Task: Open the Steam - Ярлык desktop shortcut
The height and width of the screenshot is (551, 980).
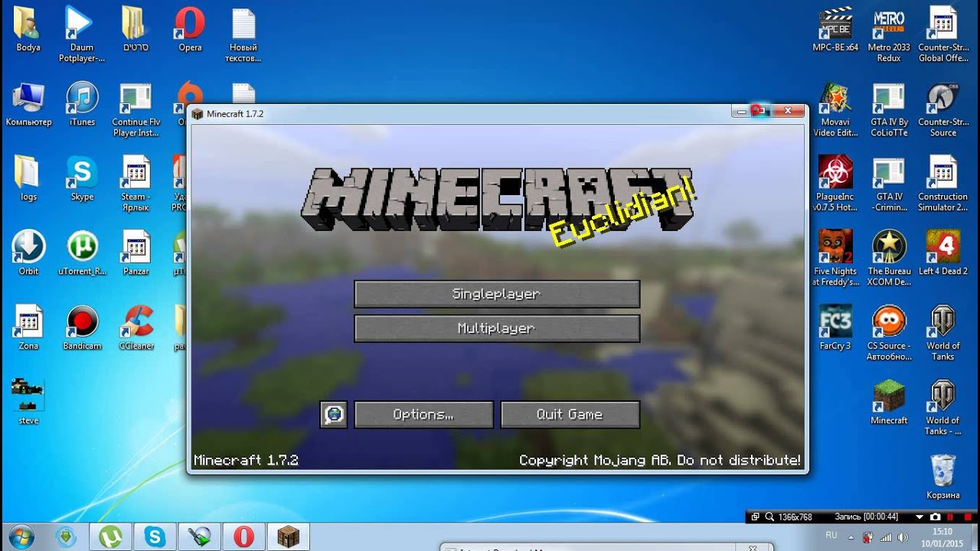Action: click(x=136, y=184)
